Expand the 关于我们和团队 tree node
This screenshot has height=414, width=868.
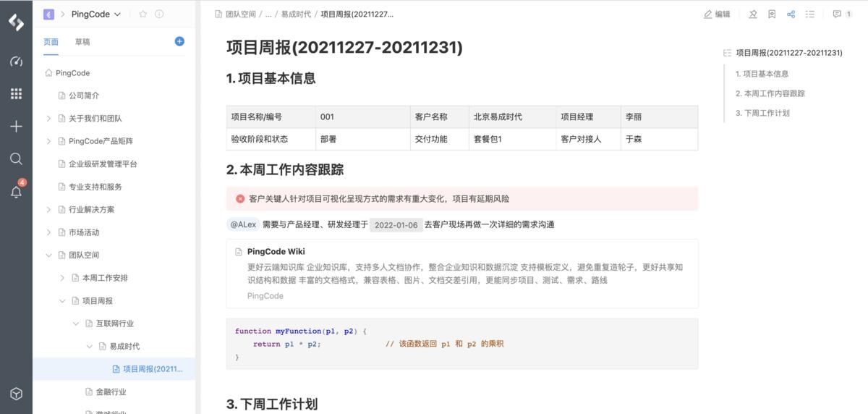click(x=48, y=118)
